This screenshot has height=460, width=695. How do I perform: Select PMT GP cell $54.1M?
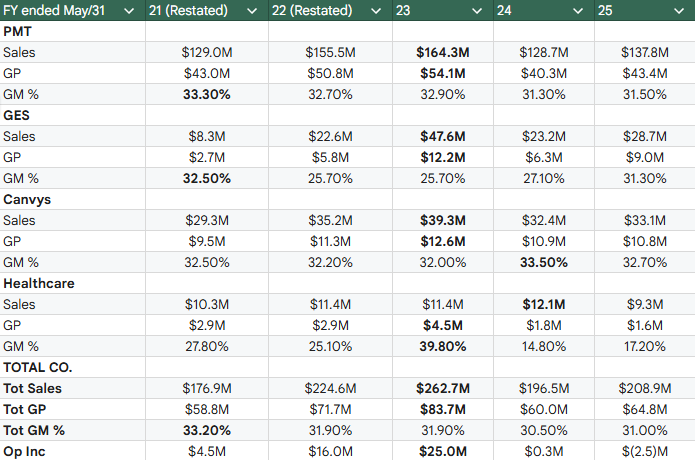[443, 73]
